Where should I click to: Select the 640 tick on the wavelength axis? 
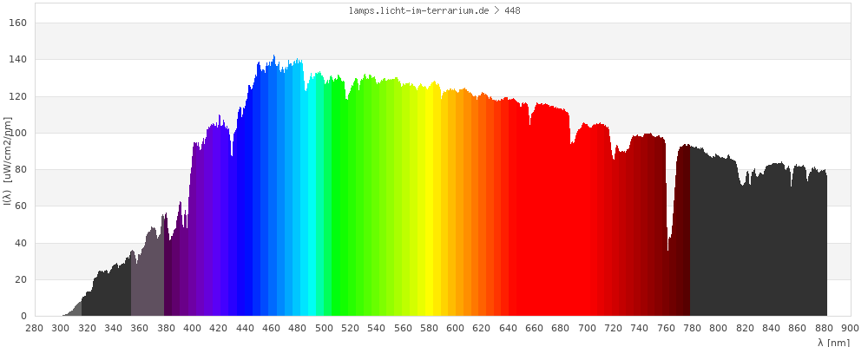tap(508, 328)
